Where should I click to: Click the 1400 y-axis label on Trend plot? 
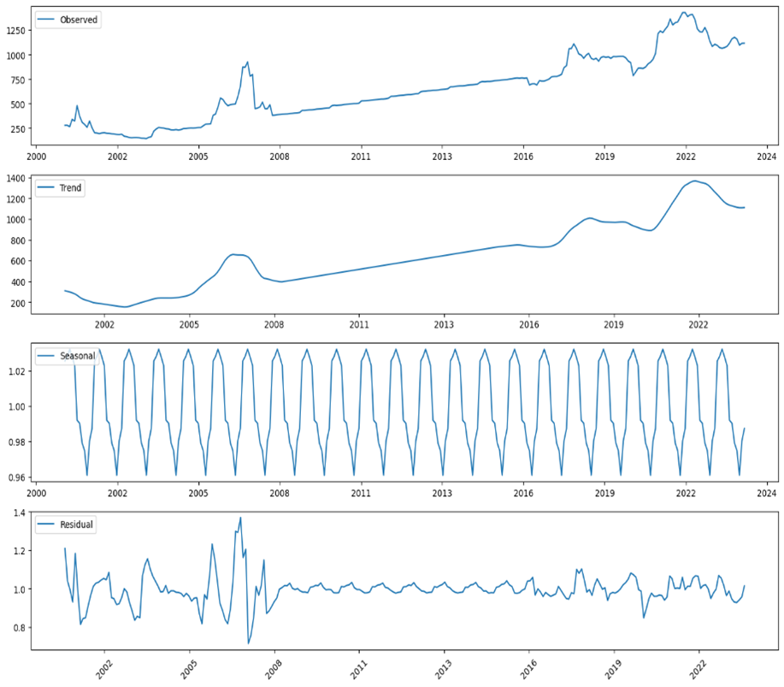pos(16,178)
